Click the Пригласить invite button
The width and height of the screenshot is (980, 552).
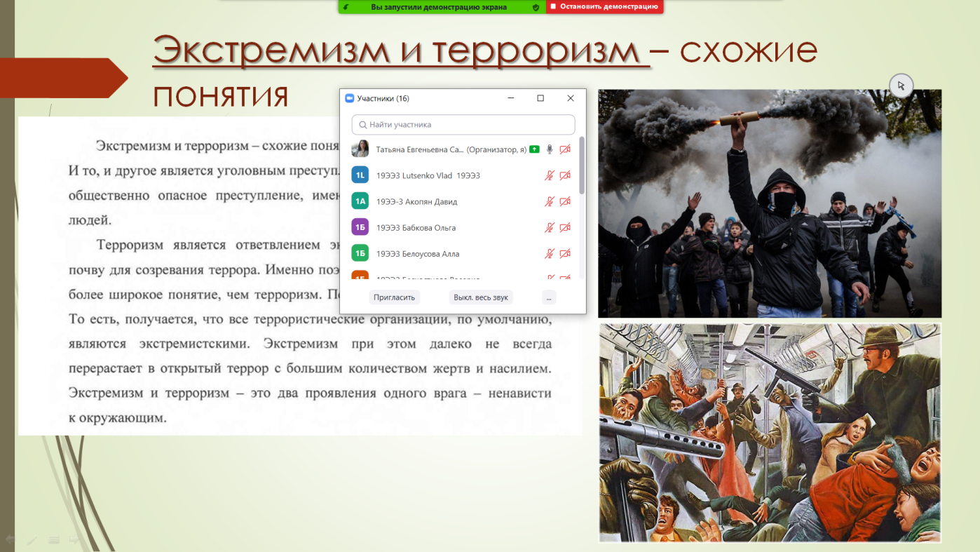[394, 297]
